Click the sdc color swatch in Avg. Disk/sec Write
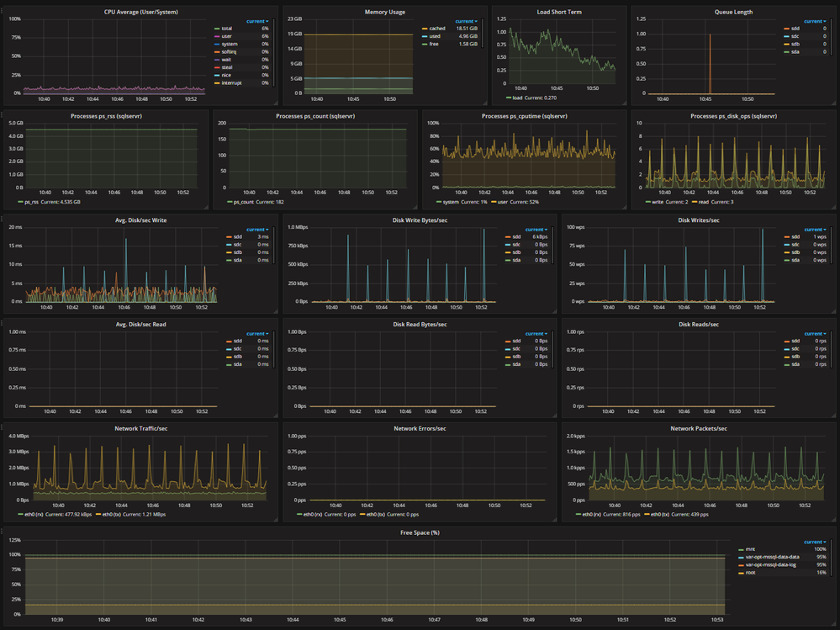 [229, 244]
